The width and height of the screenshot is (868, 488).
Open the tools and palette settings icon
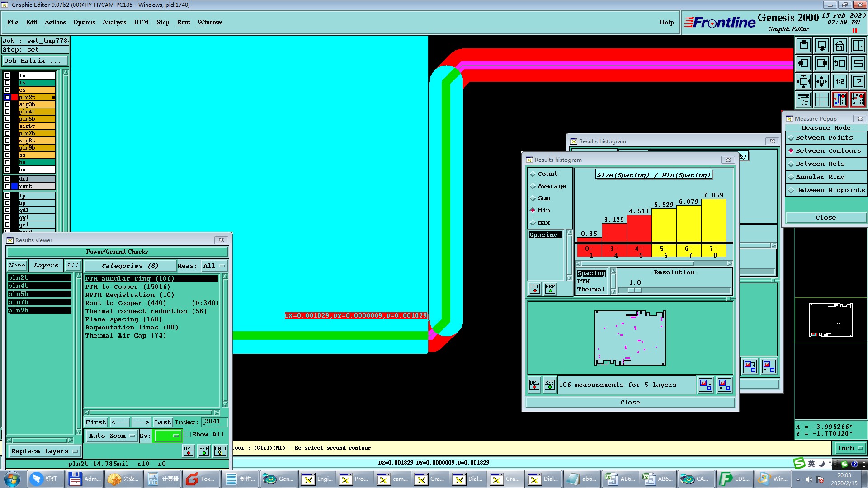click(x=804, y=99)
